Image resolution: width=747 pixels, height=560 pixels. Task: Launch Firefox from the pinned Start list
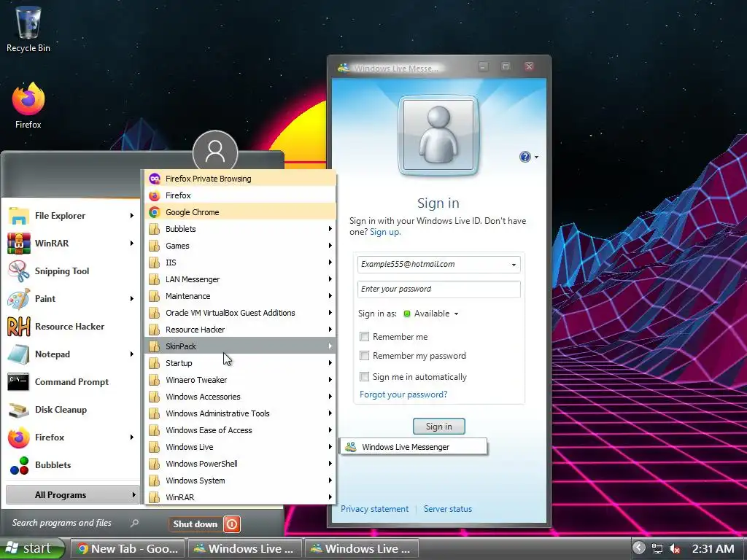[x=71, y=437]
